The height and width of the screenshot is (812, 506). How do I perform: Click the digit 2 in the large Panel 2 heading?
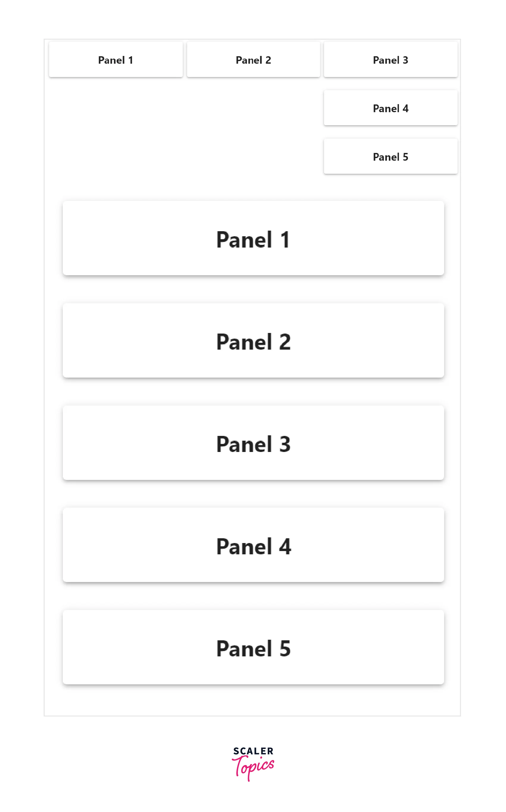pyautogui.click(x=285, y=342)
